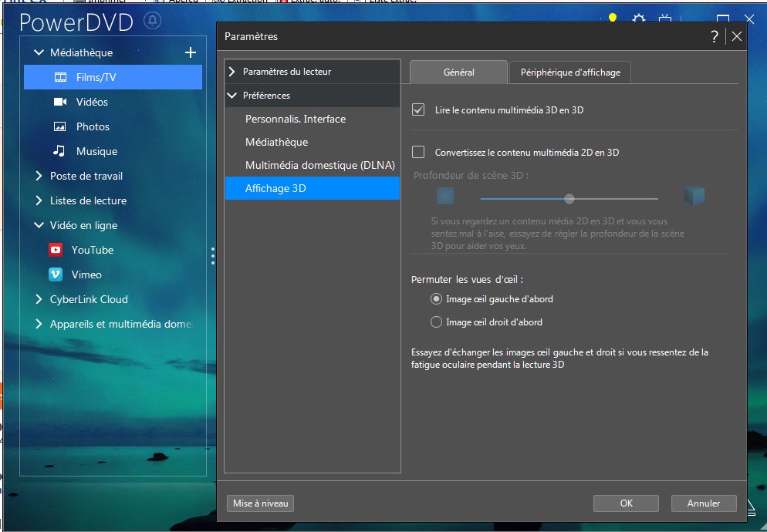The image size is (767, 532).
Task: Expand Listes de lecture
Action: (x=39, y=200)
